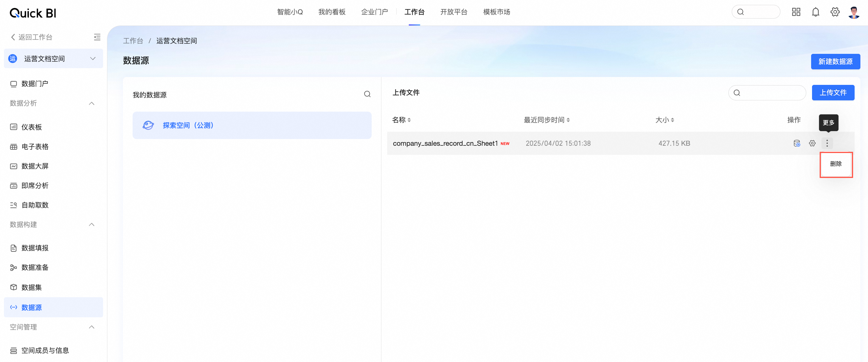Open the apps grid icon in header
Image resolution: width=868 pixels, height=362 pixels.
(x=796, y=12)
